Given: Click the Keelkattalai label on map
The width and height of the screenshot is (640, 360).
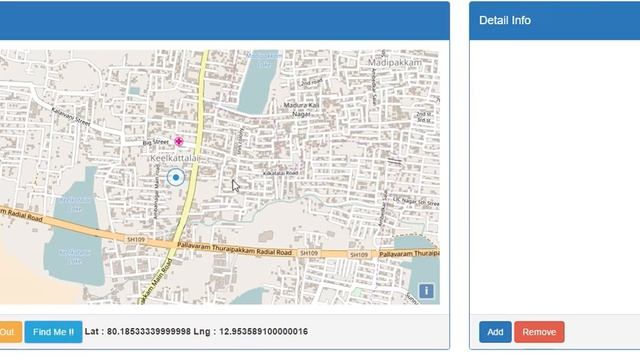Looking at the screenshot, I should [x=175, y=158].
